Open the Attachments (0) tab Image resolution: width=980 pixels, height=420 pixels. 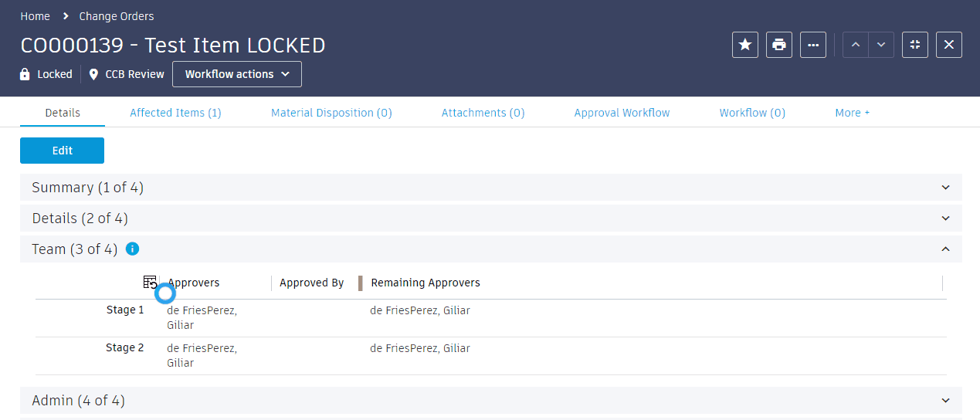coord(483,113)
